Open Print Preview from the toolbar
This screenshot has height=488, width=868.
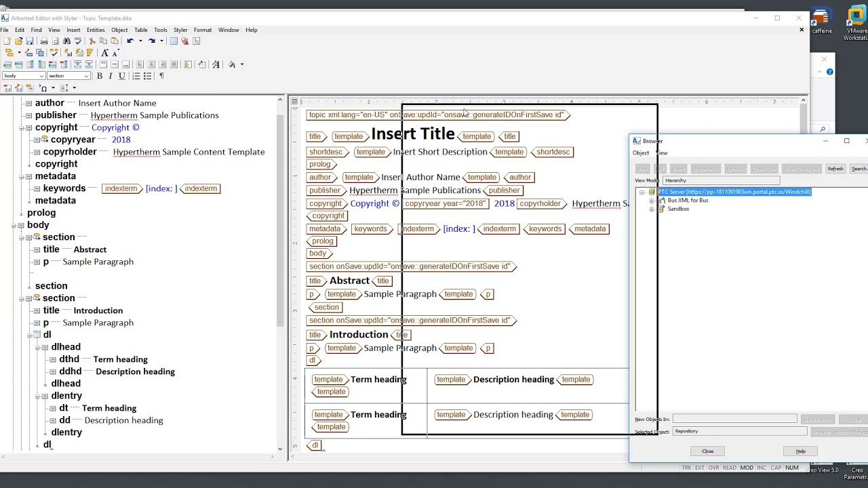point(56,41)
